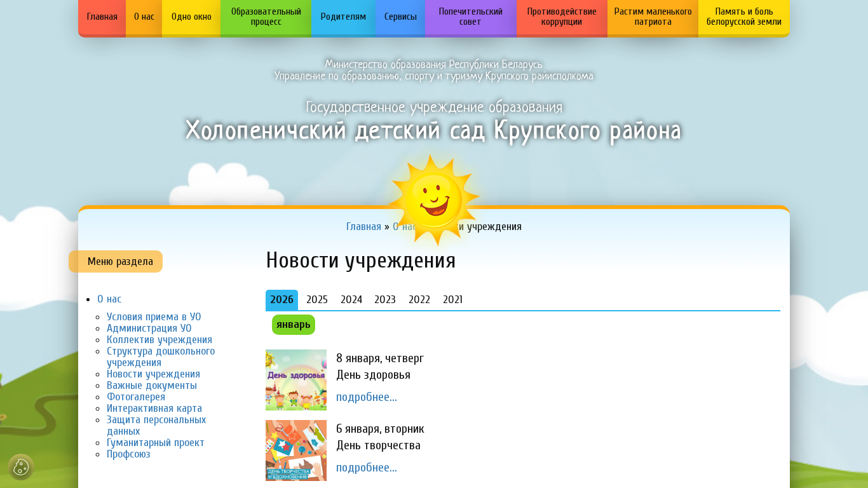The width and height of the screenshot is (868, 488).
Task: Open Попечительский совет menu item
Action: (471, 17)
